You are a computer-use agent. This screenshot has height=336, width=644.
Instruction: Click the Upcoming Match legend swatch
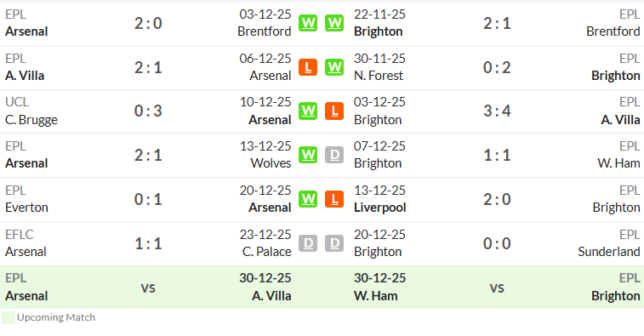(x=9, y=317)
